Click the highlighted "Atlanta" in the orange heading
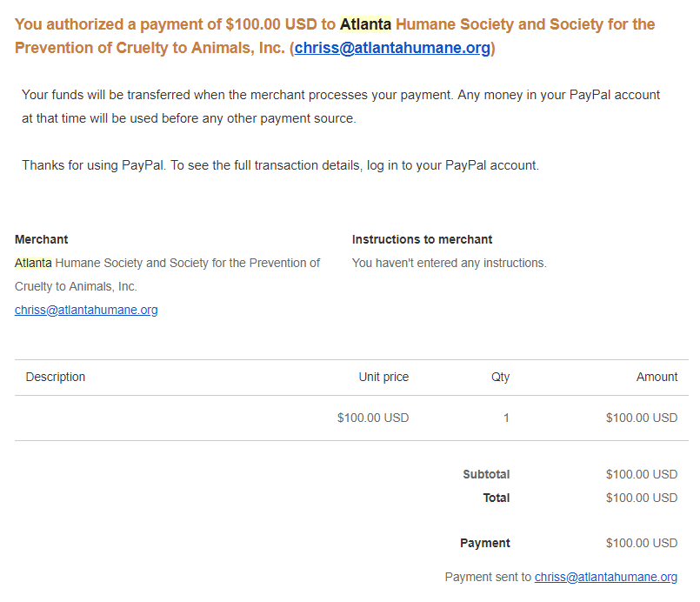This screenshot has width=700, height=602. tap(365, 24)
